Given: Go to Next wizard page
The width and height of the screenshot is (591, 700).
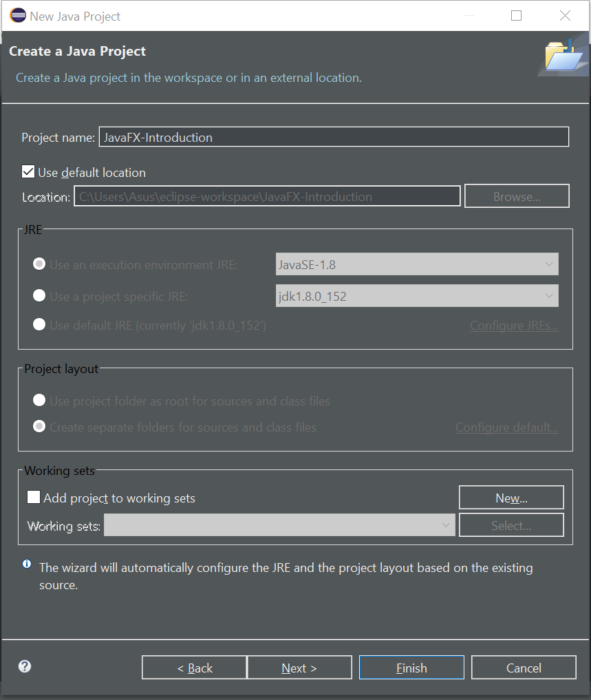Looking at the screenshot, I should click(299, 668).
